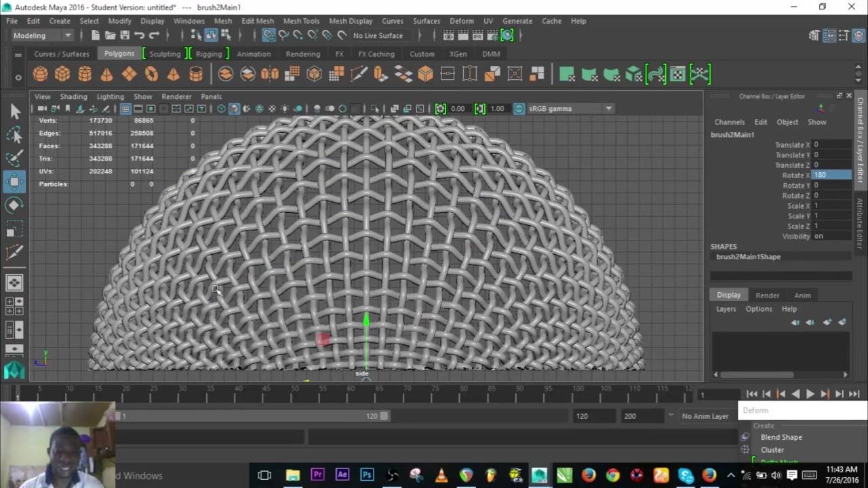Click the Open Scene folder icon
The width and height of the screenshot is (868, 488).
click(x=110, y=35)
